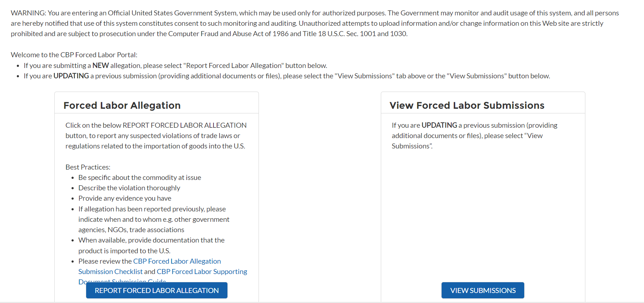This screenshot has height=303, width=644.
Task: Click the Report Forced Labor Allegation button
Action: [x=157, y=290]
